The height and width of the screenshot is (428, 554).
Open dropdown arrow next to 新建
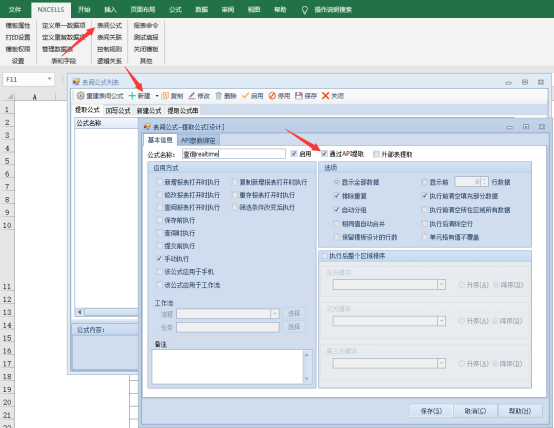[157, 96]
